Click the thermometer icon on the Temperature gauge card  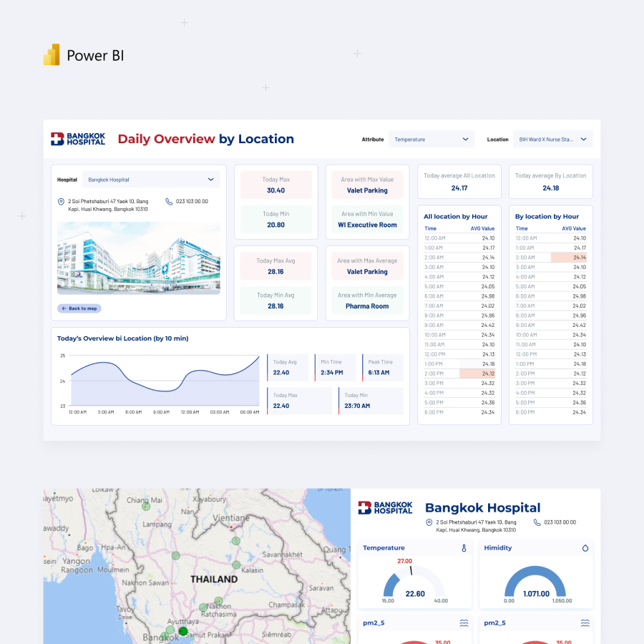pyautogui.click(x=464, y=548)
